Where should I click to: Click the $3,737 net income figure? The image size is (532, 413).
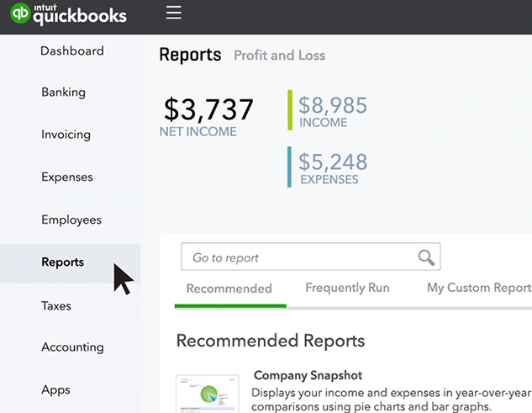tap(208, 109)
